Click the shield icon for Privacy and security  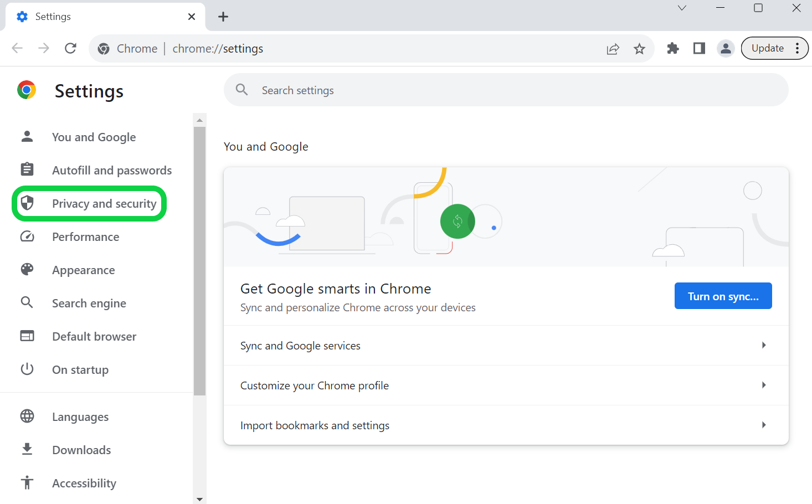(x=27, y=203)
